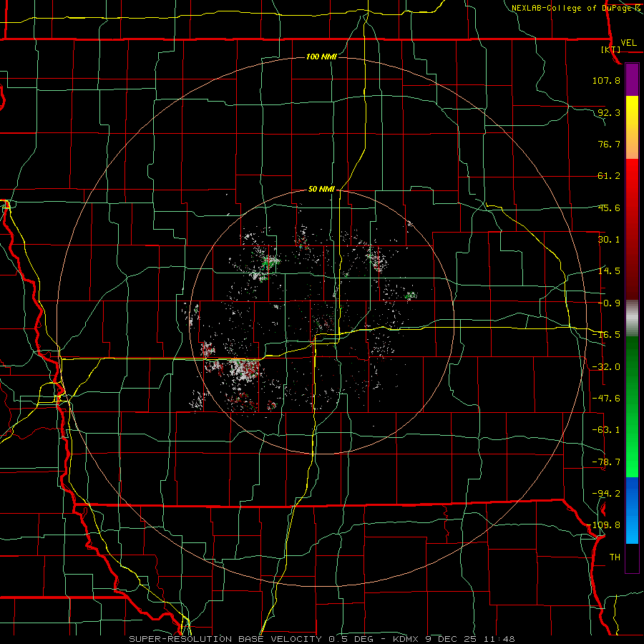Click the -94.2 velocity scale value

click(x=606, y=494)
